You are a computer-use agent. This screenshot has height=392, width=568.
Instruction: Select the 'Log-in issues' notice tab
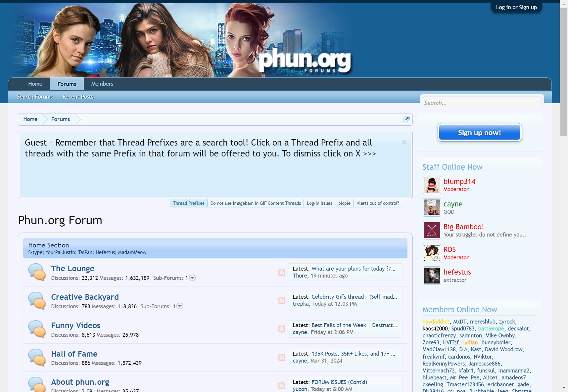pos(319,203)
